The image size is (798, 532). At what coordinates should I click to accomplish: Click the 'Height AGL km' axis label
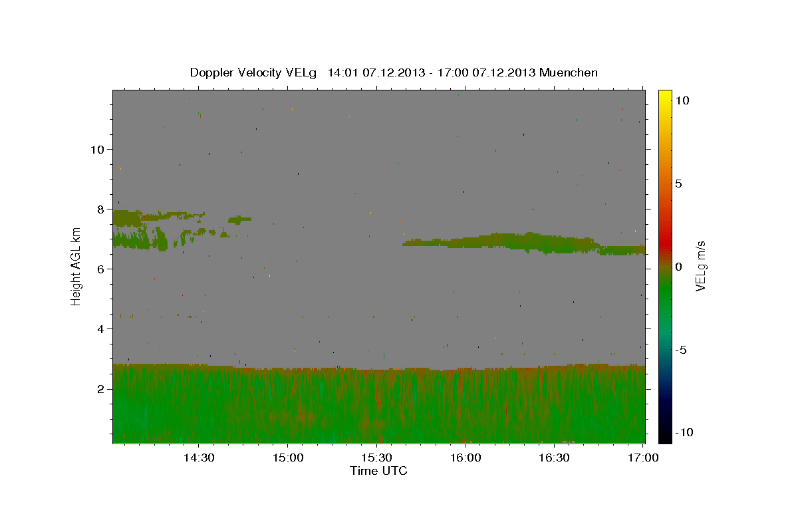point(76,266)
